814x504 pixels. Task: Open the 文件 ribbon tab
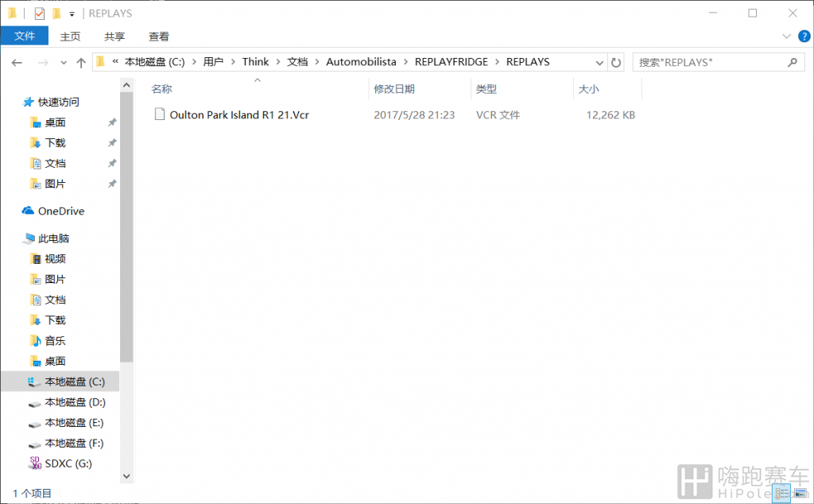[x=25, y=36]
